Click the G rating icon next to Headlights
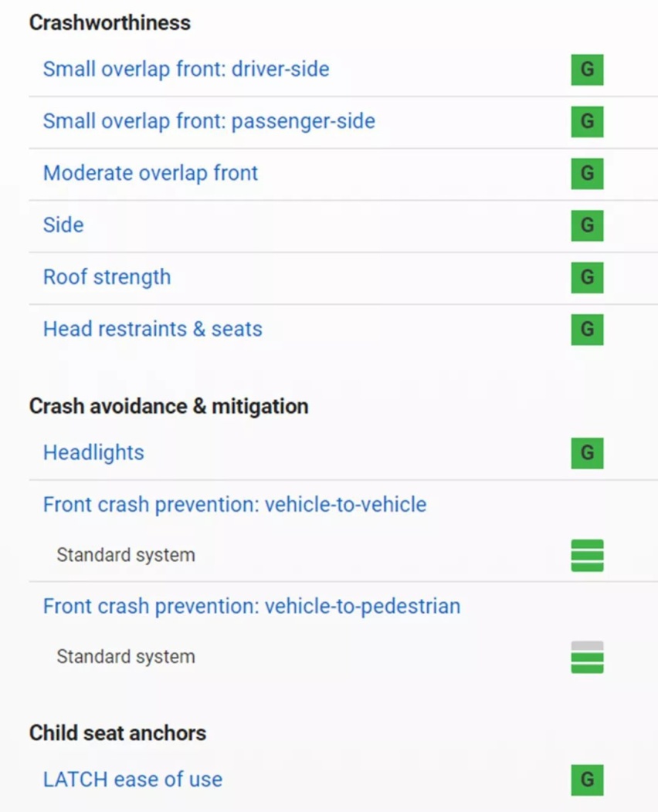This screenshot has width=658, height=812. [587, 453]
